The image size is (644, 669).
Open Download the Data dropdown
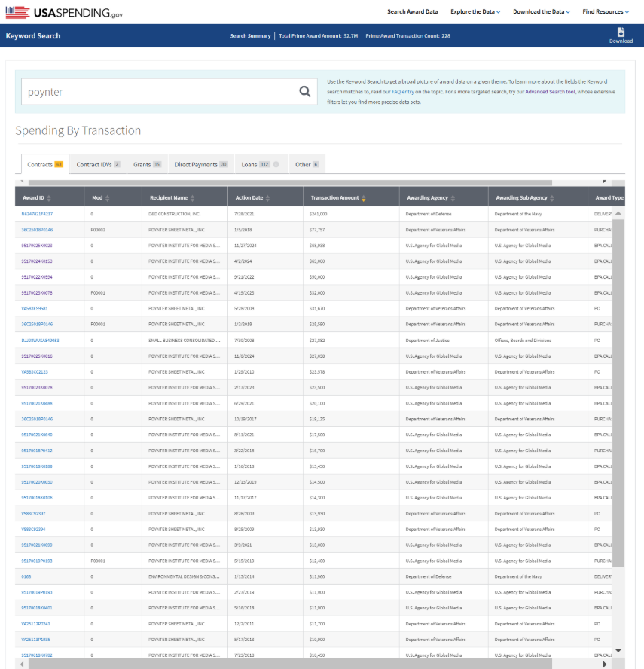coord(541,12)
